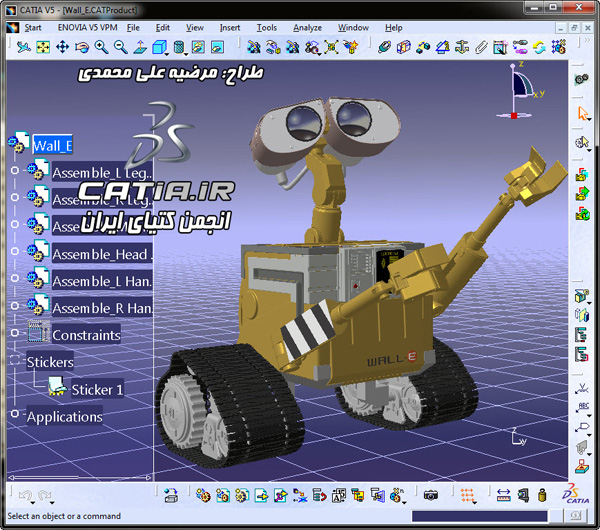Click the Graph Tree Reordering icon
This screenshot has width=600, height=530.
point(319,496)
